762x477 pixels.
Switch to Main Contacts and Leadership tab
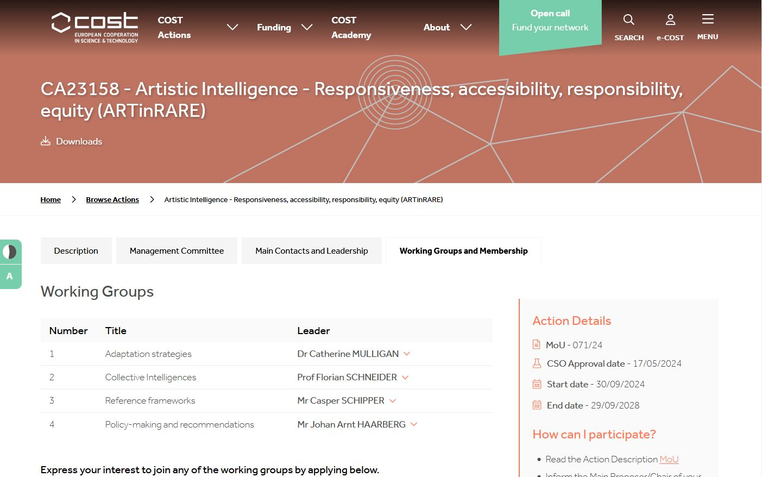point(312,251)
